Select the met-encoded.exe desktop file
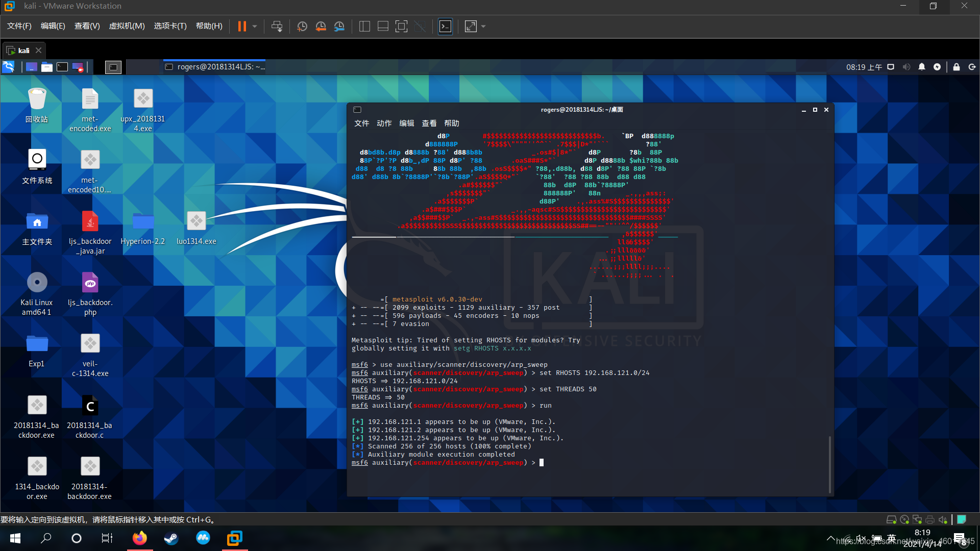Viewport: 980px width, 551px height. [90, 110]
